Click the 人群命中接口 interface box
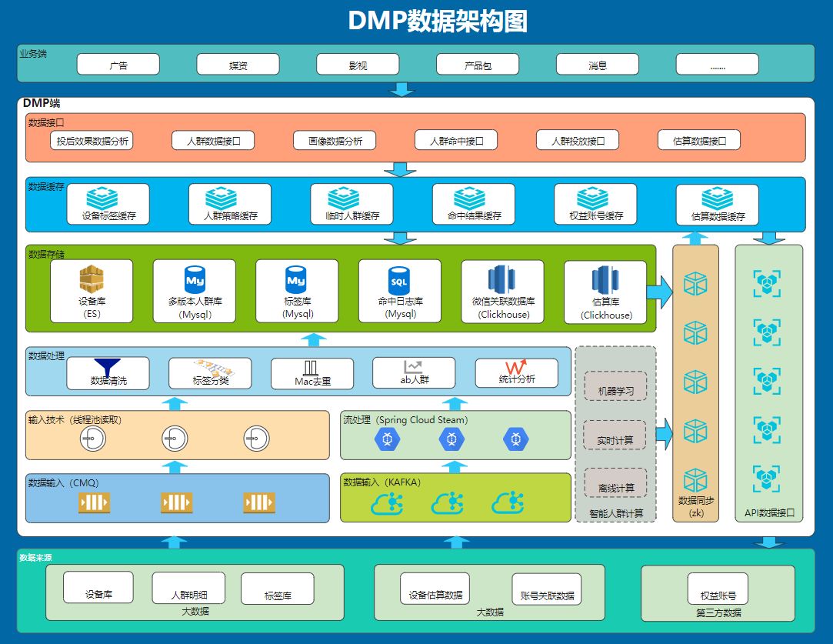 coord(456,140)
